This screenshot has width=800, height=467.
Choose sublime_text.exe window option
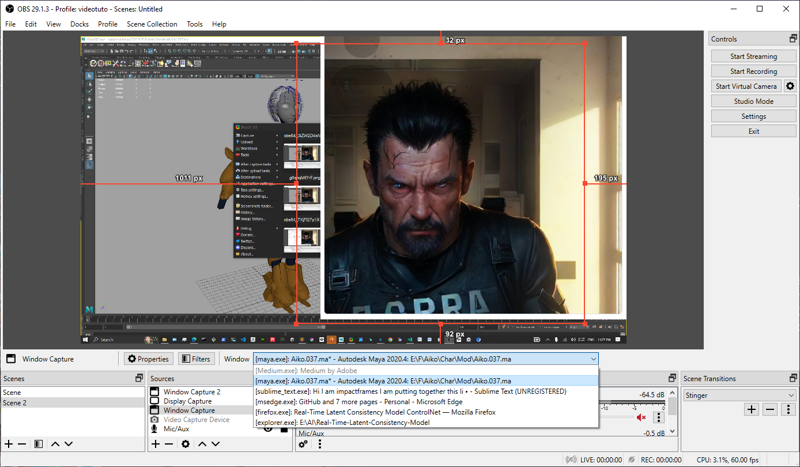[x=426, y=391]
